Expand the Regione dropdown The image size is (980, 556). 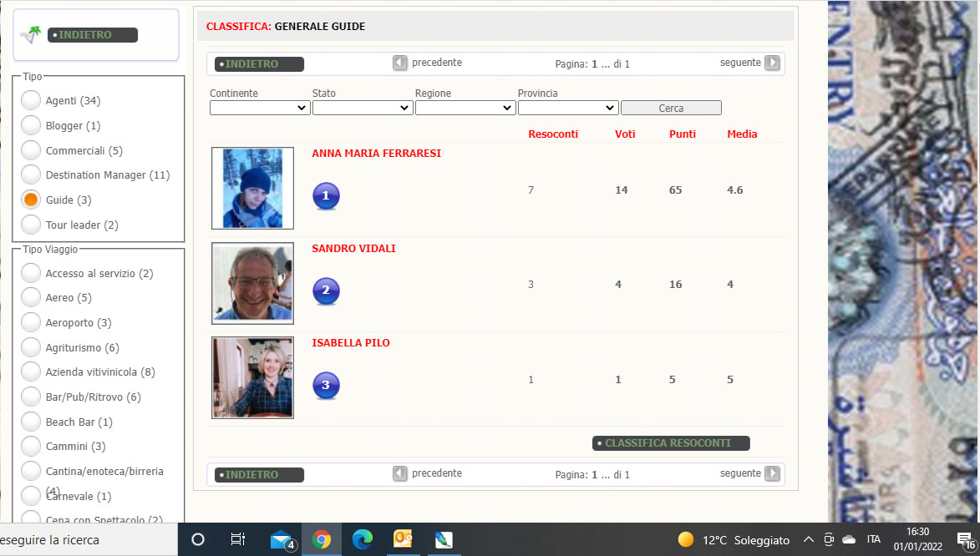[x=465, y=108]
